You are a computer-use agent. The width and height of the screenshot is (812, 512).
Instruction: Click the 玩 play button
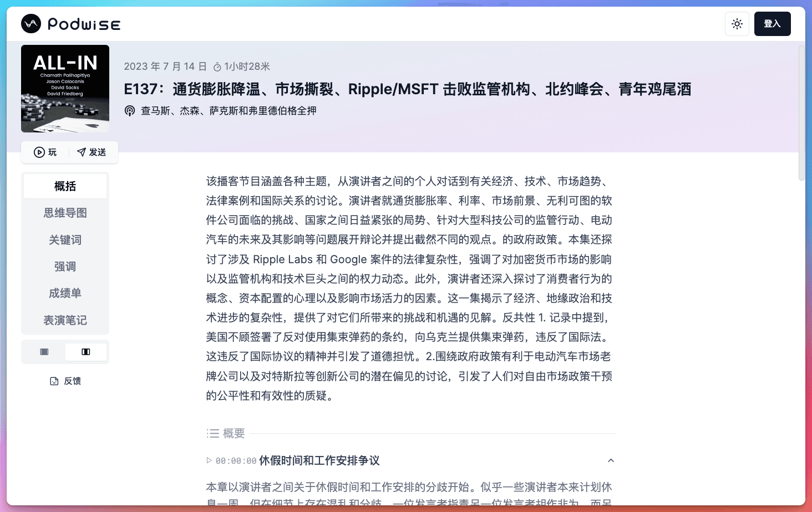pos(45,152)
